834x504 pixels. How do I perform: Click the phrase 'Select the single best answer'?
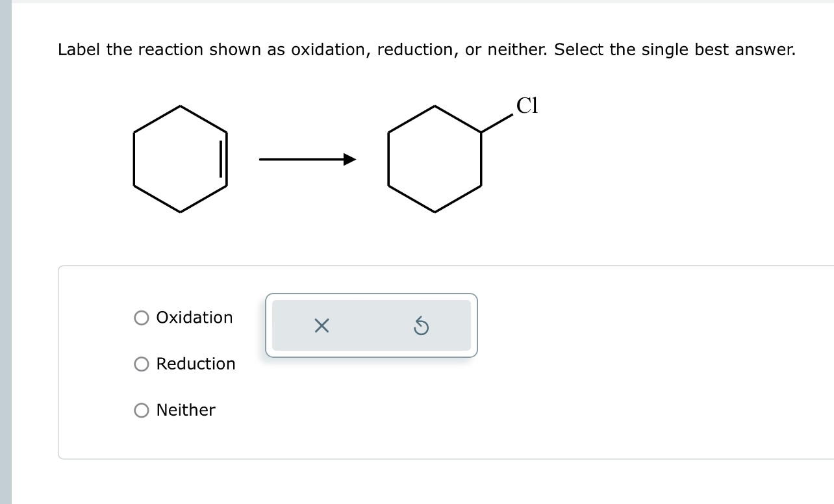point(675,49)
